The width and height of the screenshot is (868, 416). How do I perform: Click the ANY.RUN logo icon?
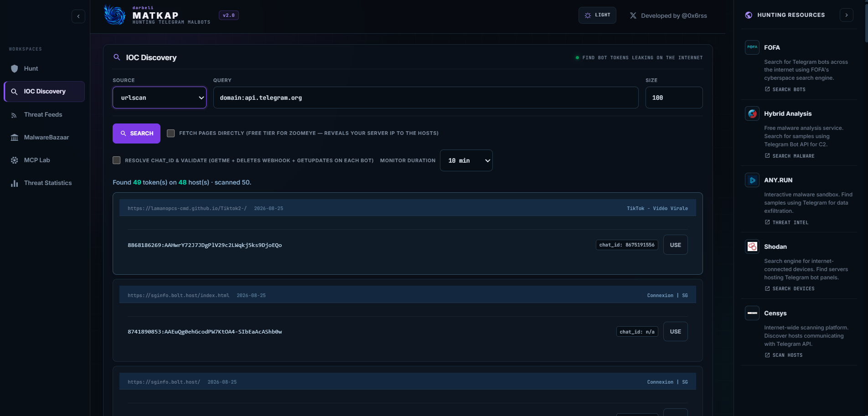752,180
